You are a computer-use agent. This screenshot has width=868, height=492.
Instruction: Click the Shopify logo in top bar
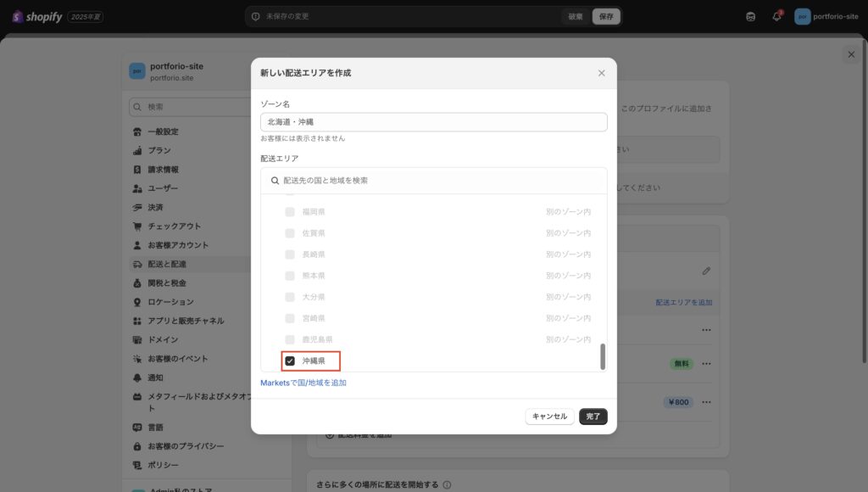click(37, 16)
